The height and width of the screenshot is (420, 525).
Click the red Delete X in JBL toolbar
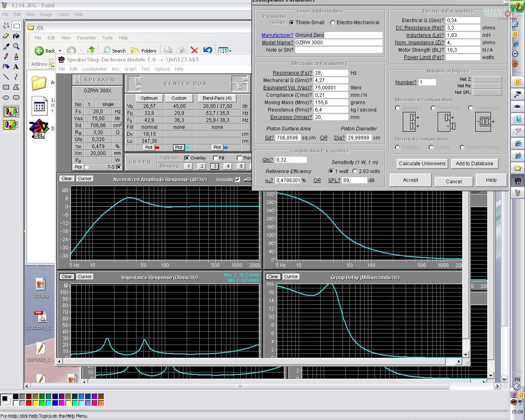194,50
